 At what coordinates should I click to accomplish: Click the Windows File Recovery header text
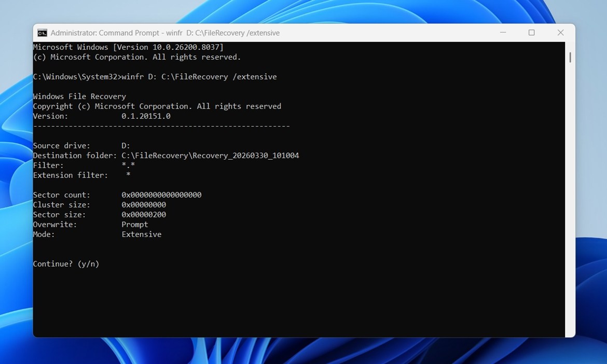click(x=79, y=96)
